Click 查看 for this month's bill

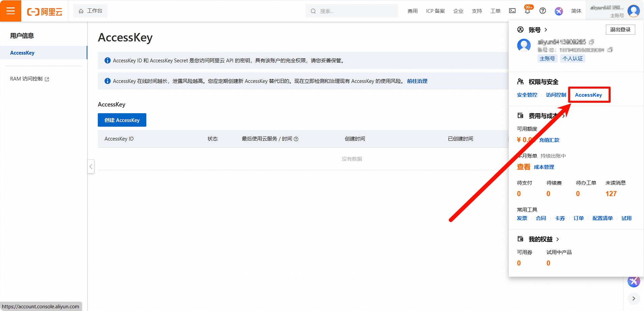[x=523, y=167]
